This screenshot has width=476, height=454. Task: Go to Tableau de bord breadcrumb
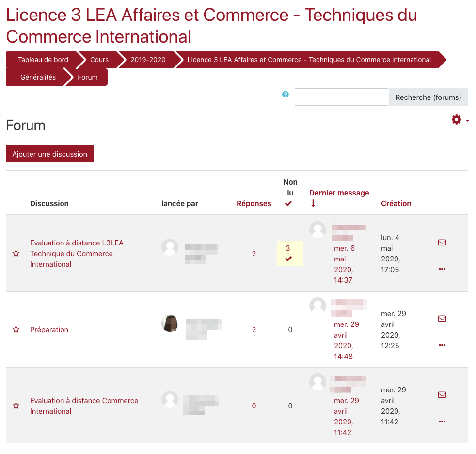(43, 60)
